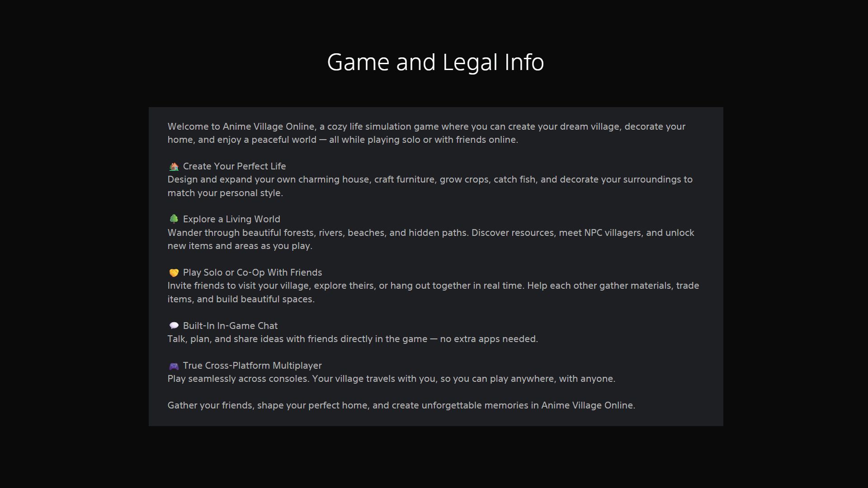Click the game controller emoji icon
868x488 pixels.
[174, 366]
